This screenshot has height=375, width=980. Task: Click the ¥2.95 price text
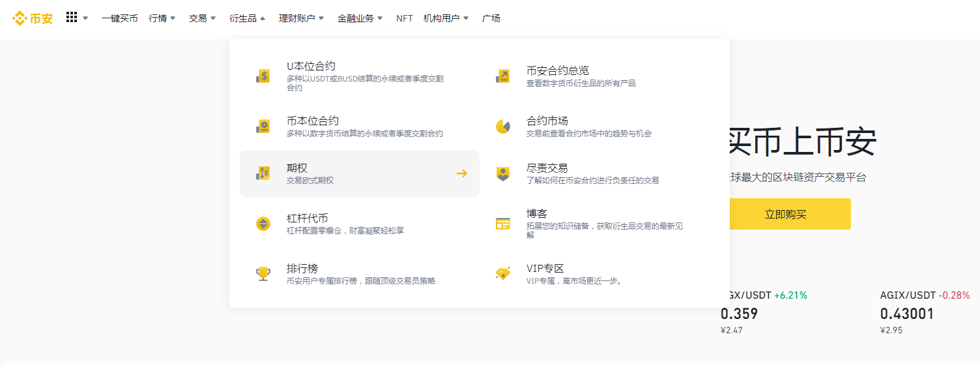(891, 330)
